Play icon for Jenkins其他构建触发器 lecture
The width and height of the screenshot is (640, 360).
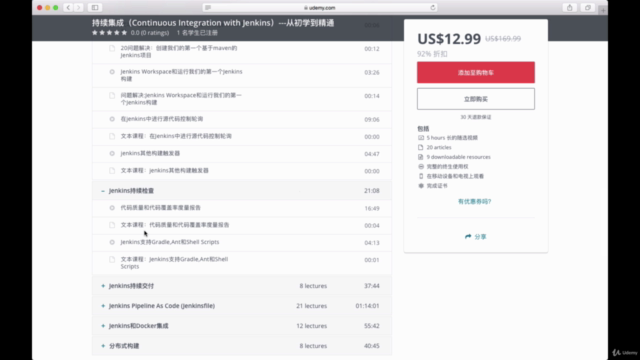tap(112, 153)
